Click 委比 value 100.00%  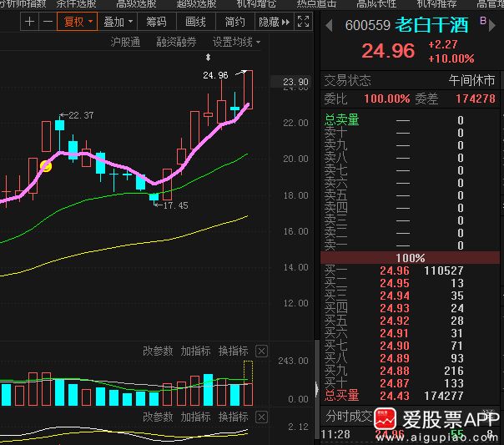point(387,99)
